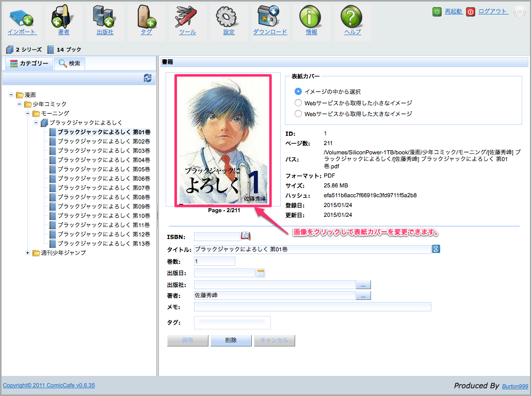Screen dimensions: 532x396
Task: Select ブラックジャックによろしく 第04巻 in tree
Action: 104,160
